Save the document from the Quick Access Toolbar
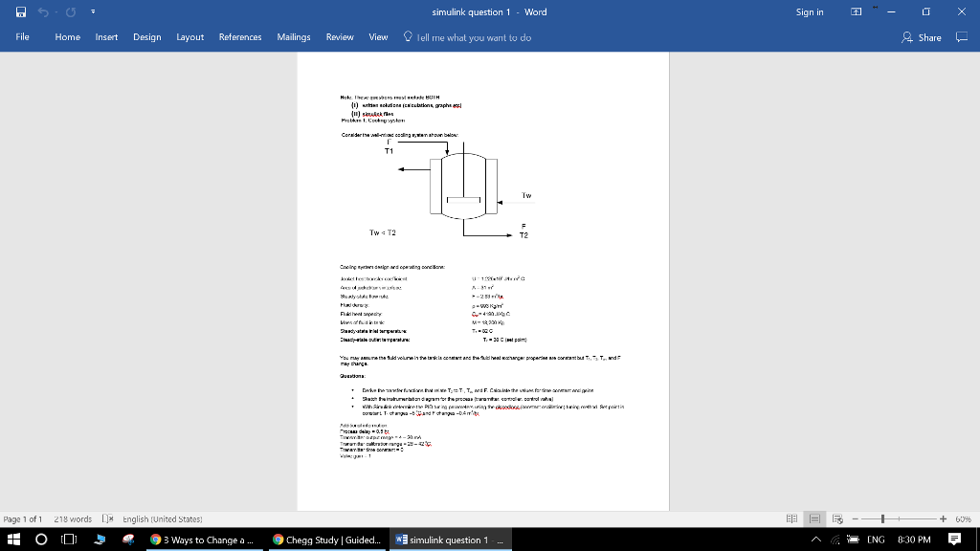The height and width of the screenshot is (551, 980). [19, 13]
